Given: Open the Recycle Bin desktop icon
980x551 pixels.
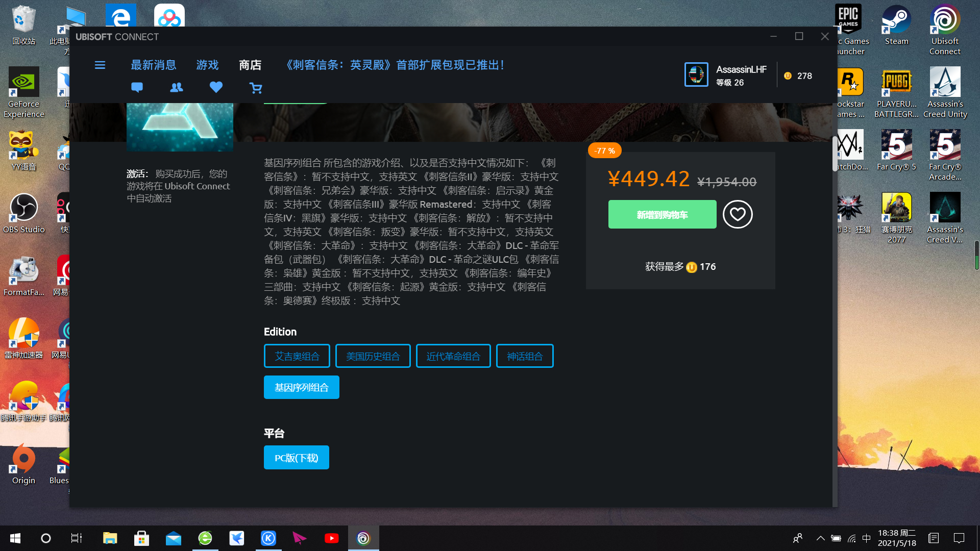Looking at the screenshot, I should tap(23, 24).
